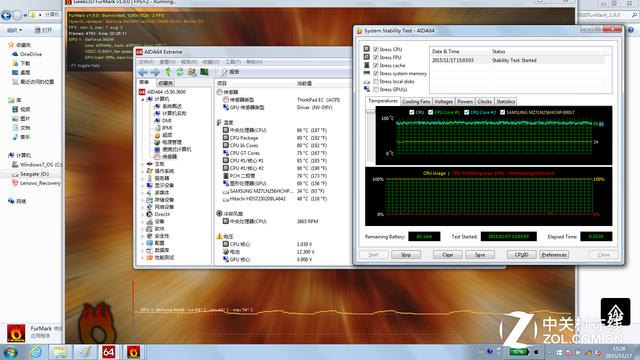Select the 超频 overclock node
Image resolution: width=640 pixels, height=360 pixels.
pyautogui.click(x=167, y=135)
